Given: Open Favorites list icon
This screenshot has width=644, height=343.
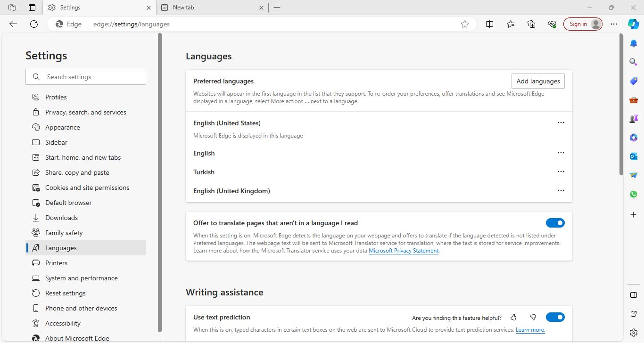Looking at the screenshot, I should [511, 24].
